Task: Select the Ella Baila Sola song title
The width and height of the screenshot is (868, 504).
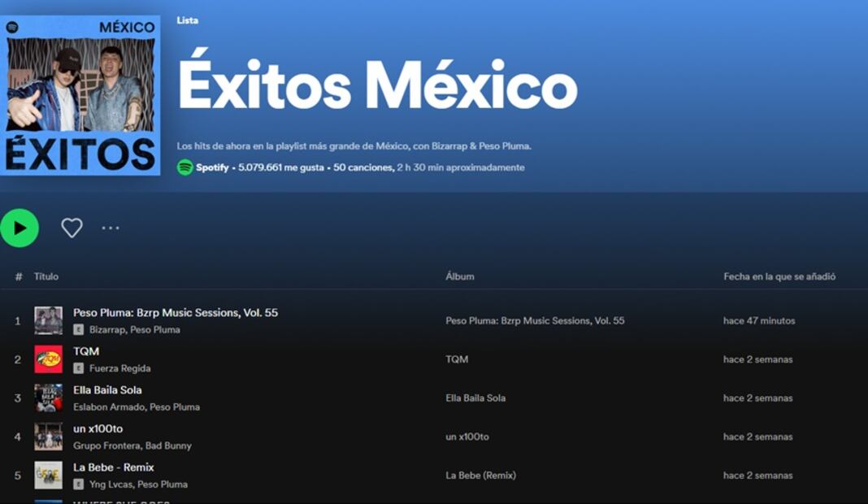Action: click(107, 390)
